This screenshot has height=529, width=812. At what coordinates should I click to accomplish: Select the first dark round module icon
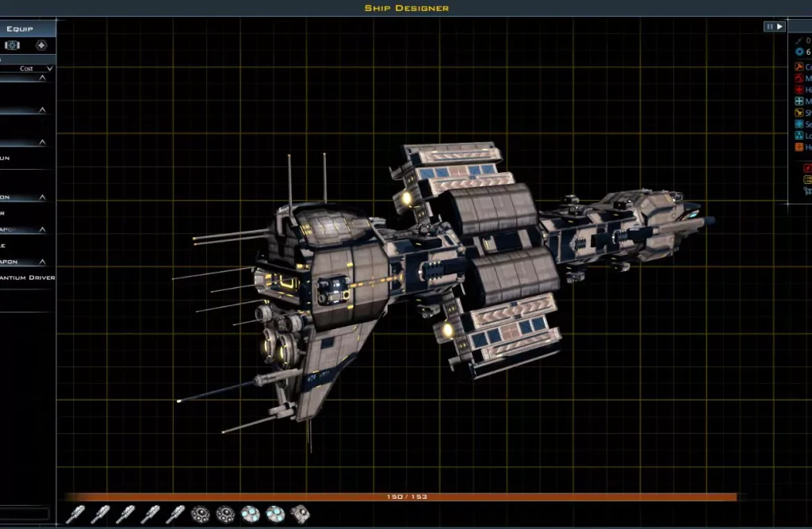pos(200,514)
